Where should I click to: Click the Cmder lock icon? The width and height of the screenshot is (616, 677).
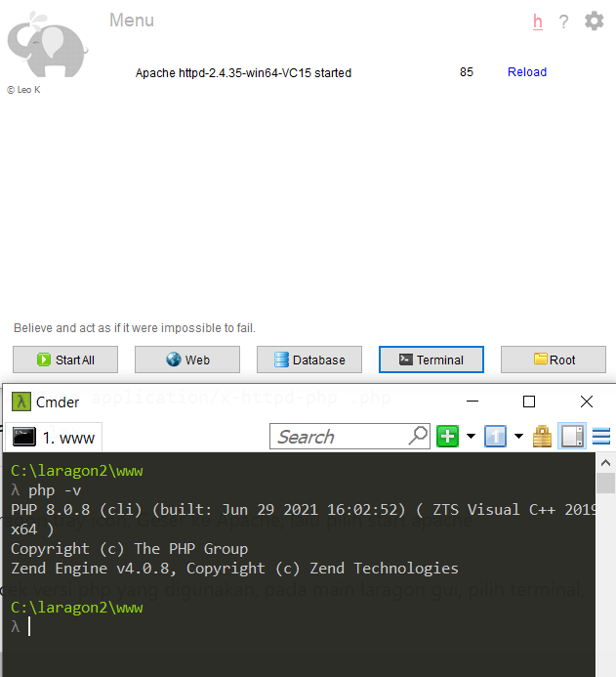[542, 437]
